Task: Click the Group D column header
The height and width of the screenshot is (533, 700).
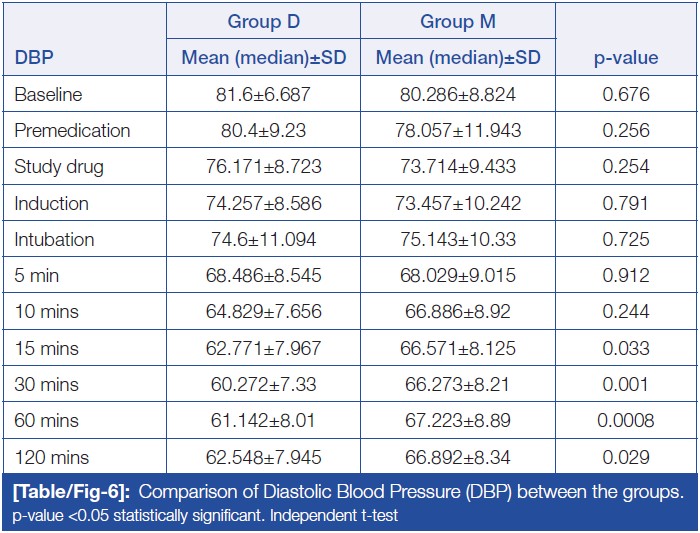Action: pos(264,21)
